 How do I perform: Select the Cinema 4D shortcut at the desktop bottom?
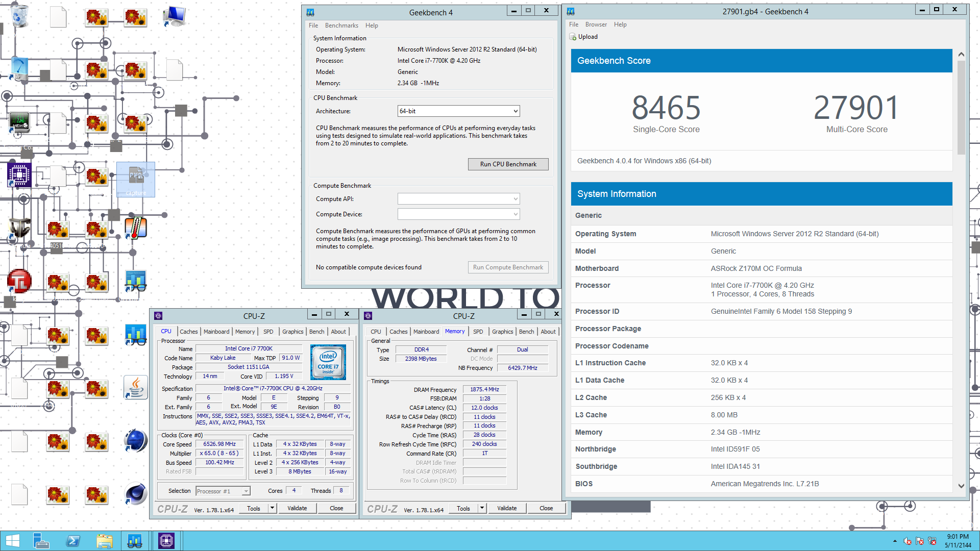tap(136, 494)
